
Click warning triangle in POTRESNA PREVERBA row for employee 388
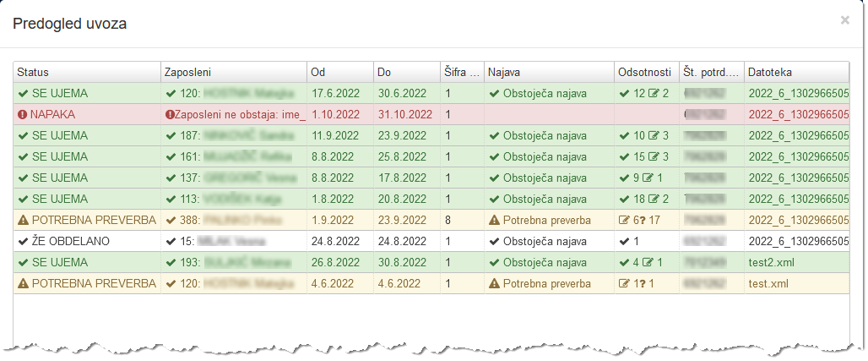(22, 220)
